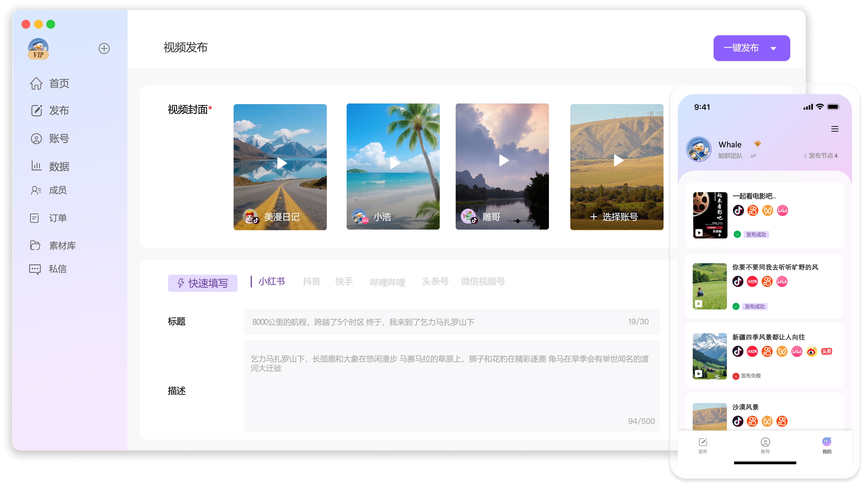Select the 哔哩哔哩 tab
This screenshot has height=484, width=868.
pos(387,282)
